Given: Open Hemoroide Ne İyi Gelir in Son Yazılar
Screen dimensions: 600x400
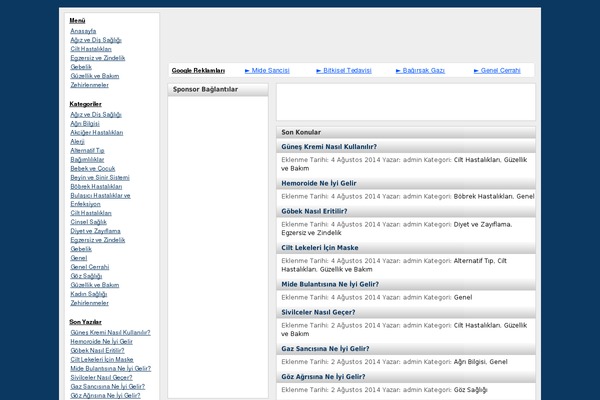Looking at the screenshot, I should click(x=101, y=341).
